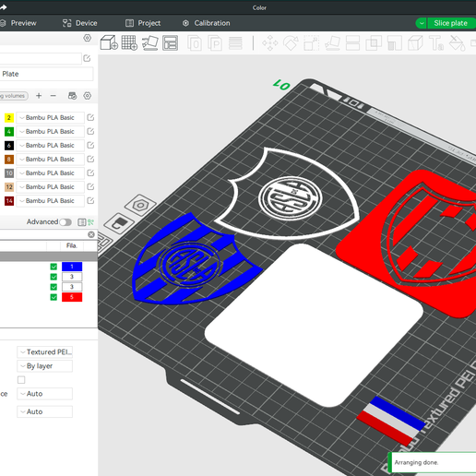
Task: Click the minus icon to remove filament
Action: pos(54,96)
